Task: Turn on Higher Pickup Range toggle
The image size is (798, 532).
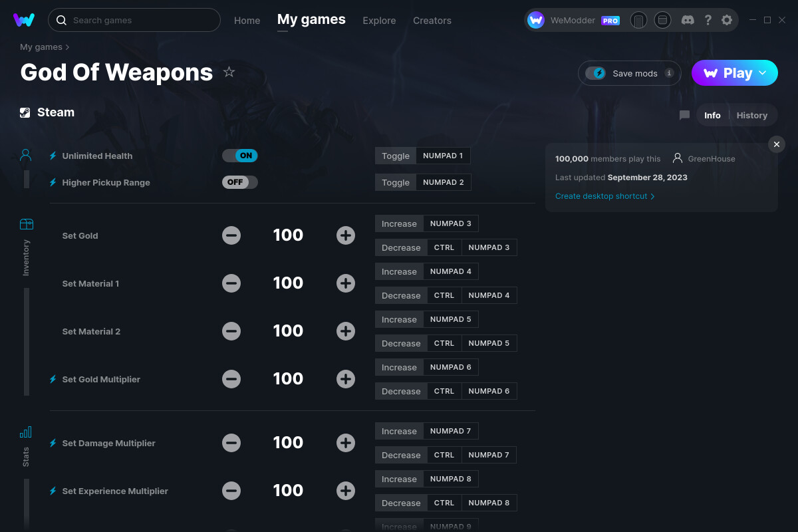Action: [239, 182]
